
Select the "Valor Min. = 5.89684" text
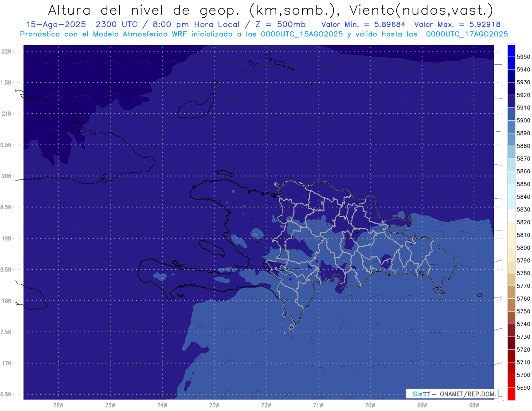(364, 24)
